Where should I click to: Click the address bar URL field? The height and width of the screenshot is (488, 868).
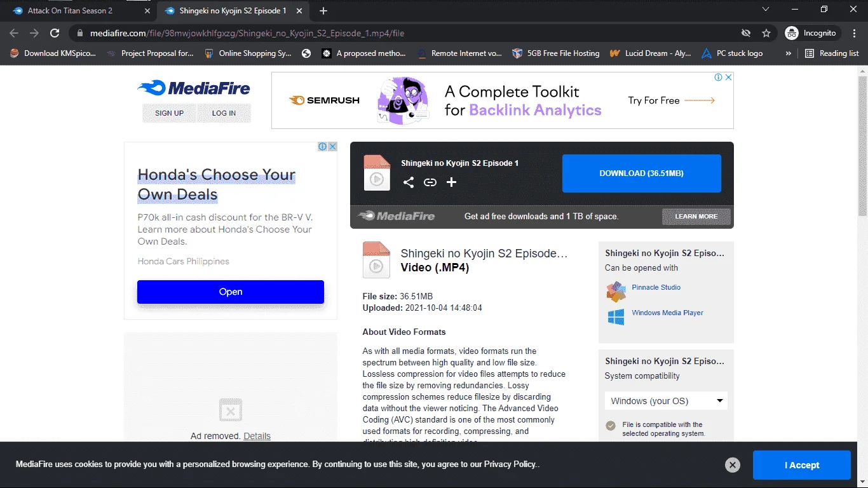coord(407,33)
